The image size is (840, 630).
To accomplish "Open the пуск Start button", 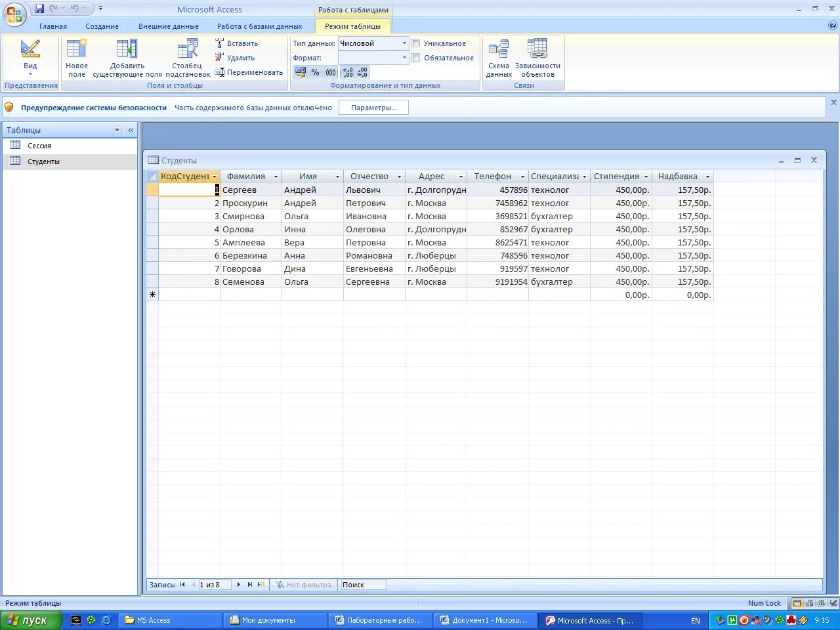I will tap(31, 620).
